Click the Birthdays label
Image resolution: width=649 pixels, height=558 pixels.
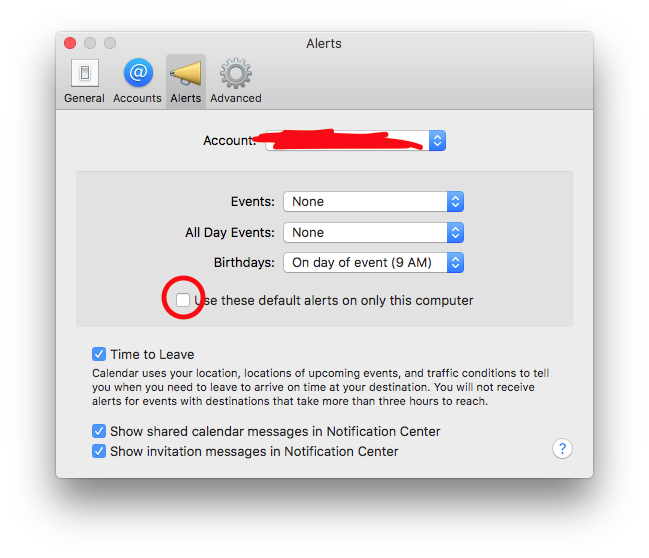(244, 262)
